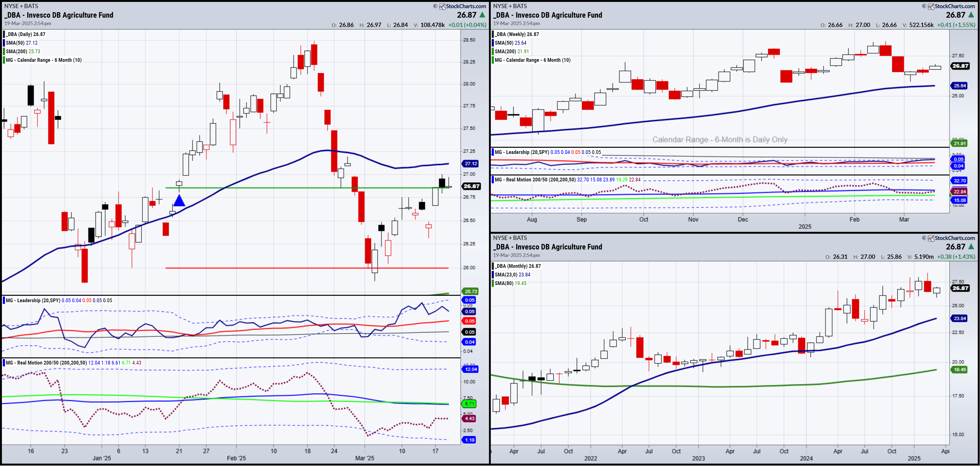Click the Mar '25 label on the daily time axis
The image size is (980, 466).
pyautogui.click(x=365, y=458)
